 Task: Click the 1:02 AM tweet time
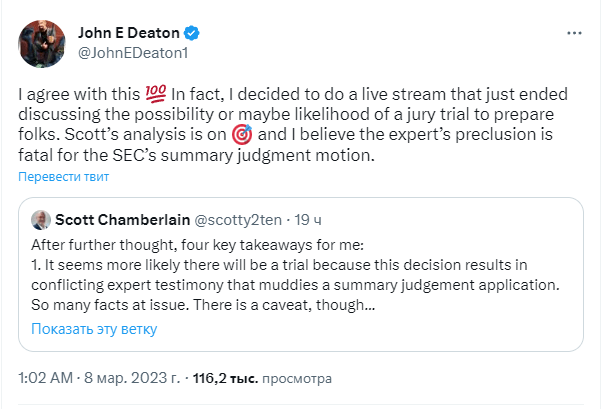(x=47, y=380)
